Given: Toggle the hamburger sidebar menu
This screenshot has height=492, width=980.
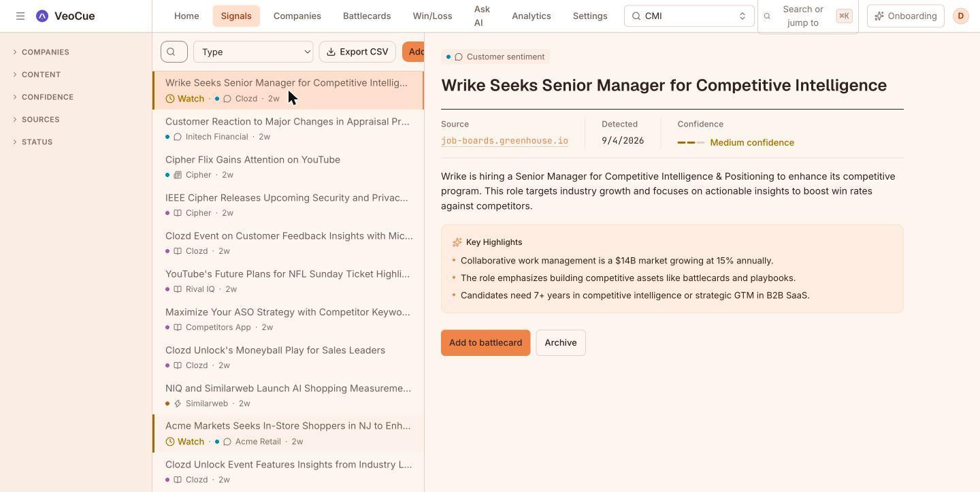Looking at the screenshot, I should tap(20, 16).
